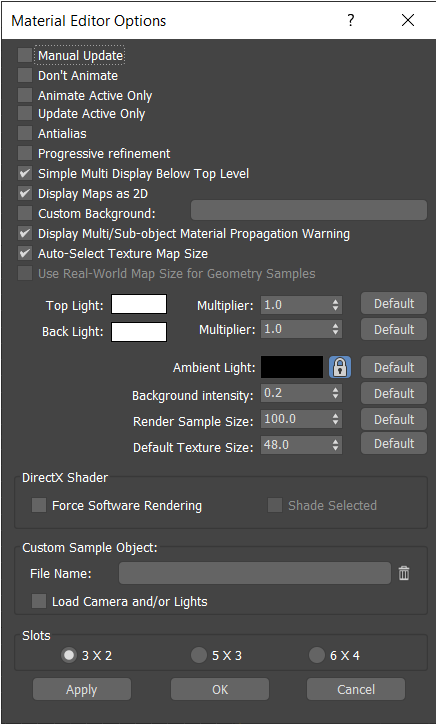Open the help question mark in title bar
The width and height of the screenshot is (436, 724).
pos(351,20)
